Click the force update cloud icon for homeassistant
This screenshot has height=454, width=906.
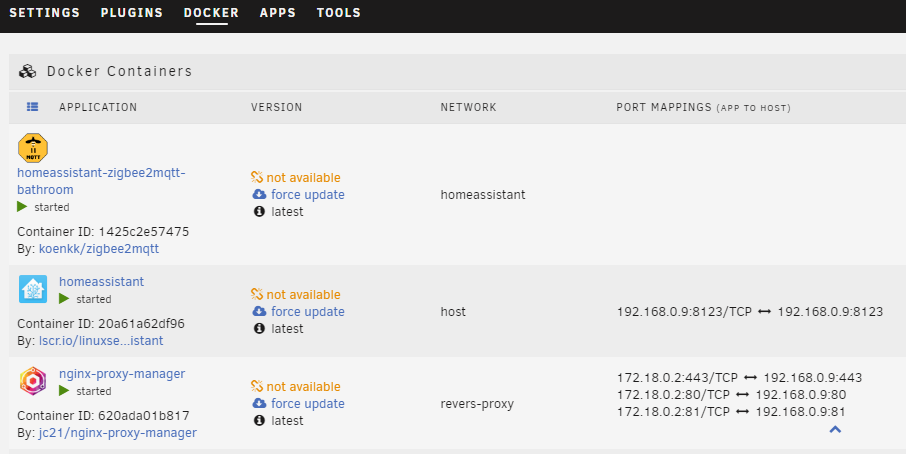pyautogui.click(x=259, y=311)
